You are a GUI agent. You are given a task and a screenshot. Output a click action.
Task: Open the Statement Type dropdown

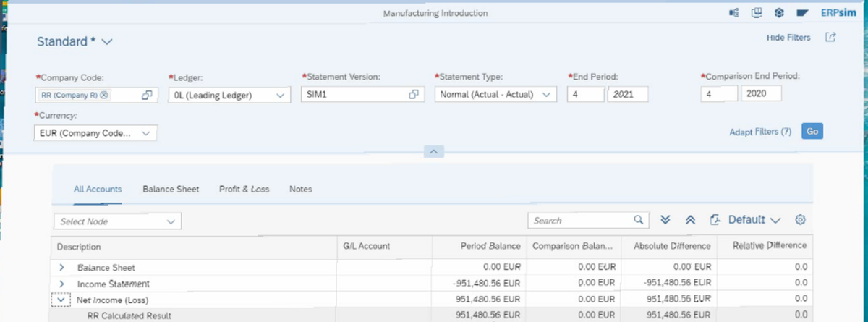545,95
